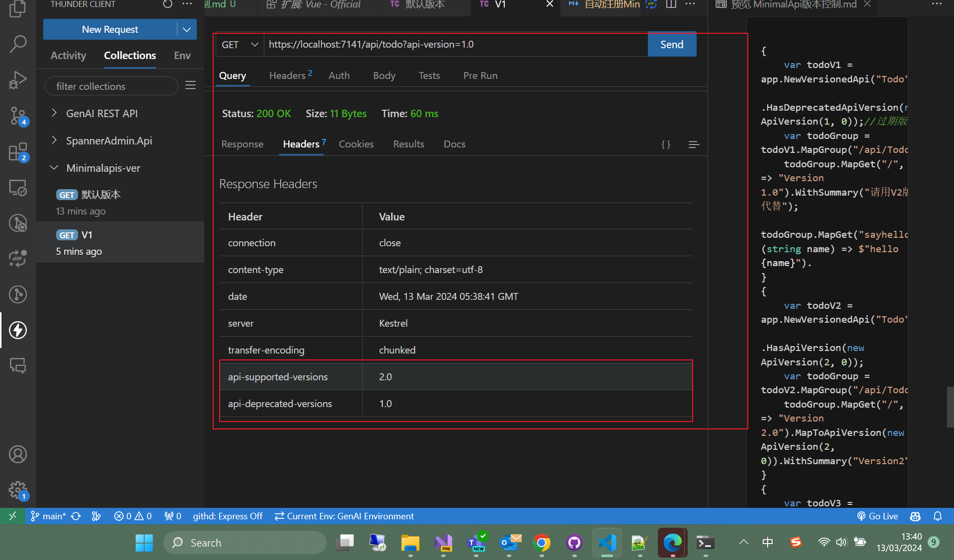Split the editor to the right
This screenshot has width=954, height=560.
pyautogui.click(x=671, y=4)
